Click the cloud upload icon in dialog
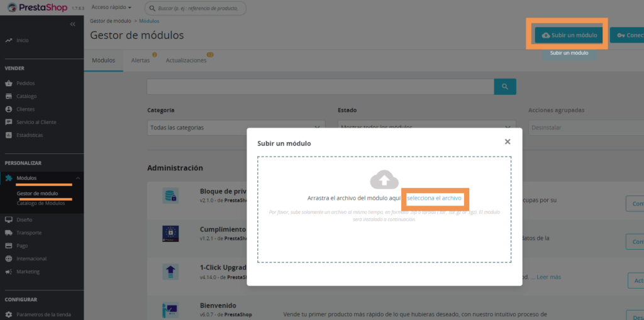The height and width of the screenshot is (320, 644). 384,180
